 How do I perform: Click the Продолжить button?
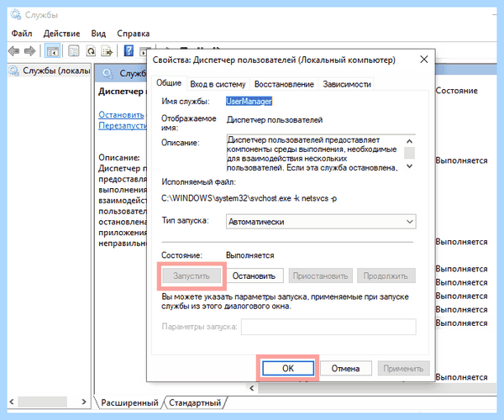coord(386,276)
